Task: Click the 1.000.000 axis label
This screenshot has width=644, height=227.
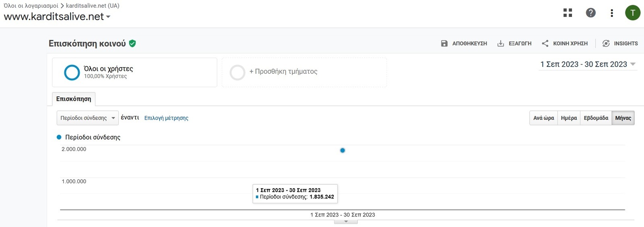Action: coord(74,181)
